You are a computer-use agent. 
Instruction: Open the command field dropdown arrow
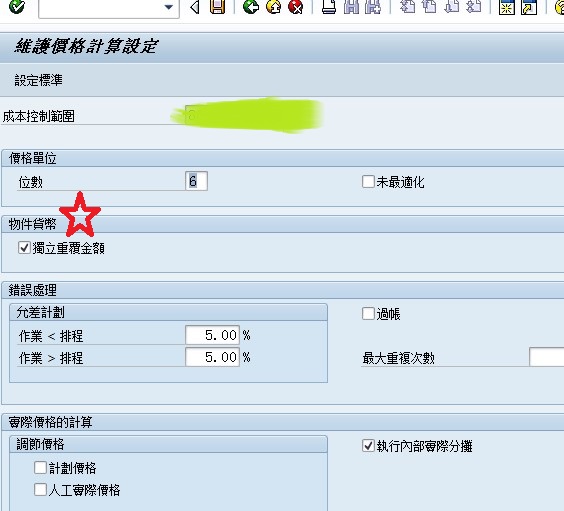pyautogui.click(x=168, y=7)
